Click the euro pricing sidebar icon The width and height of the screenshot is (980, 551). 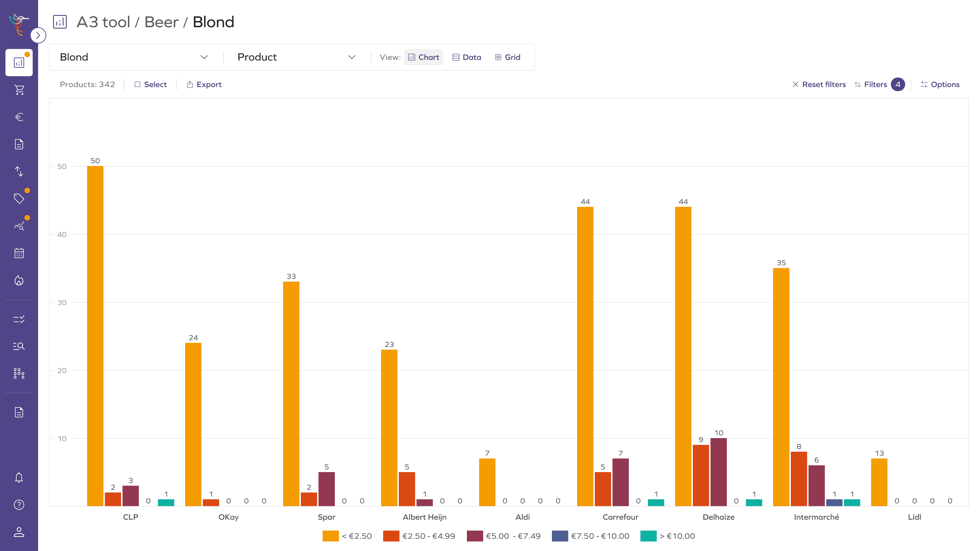coord(19,117)
